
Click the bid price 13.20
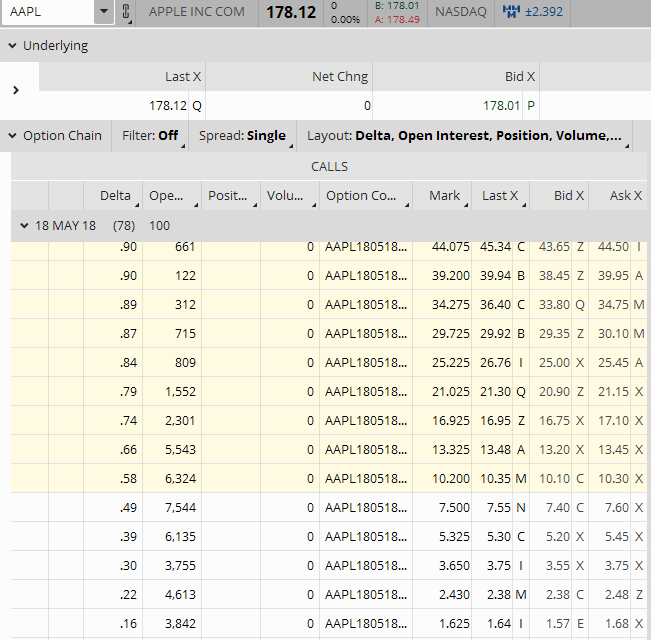(x=554, y=450)
